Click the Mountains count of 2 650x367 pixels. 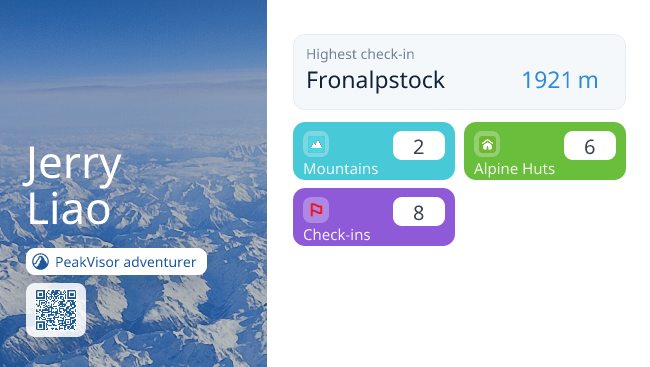pyautogui.click(x=419, y=146)
